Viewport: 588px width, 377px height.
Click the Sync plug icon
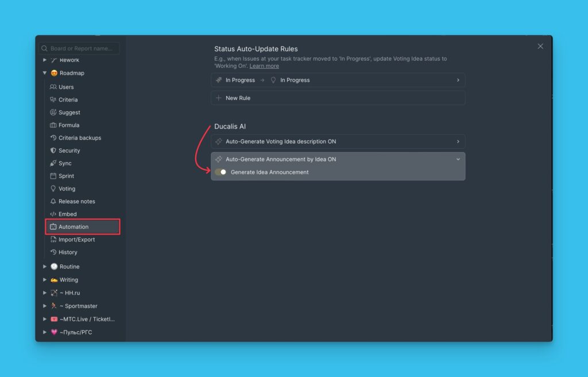pos(53,164)
